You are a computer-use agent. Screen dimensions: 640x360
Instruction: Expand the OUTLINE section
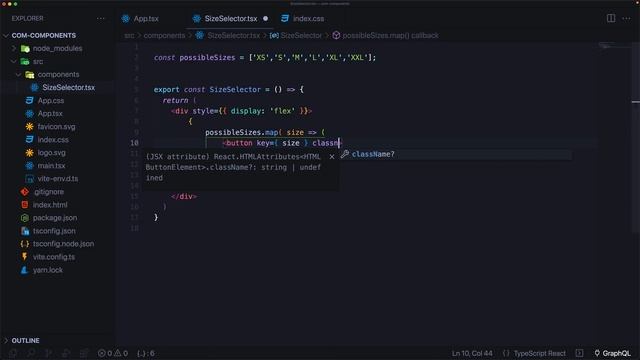tap(6, 340)
